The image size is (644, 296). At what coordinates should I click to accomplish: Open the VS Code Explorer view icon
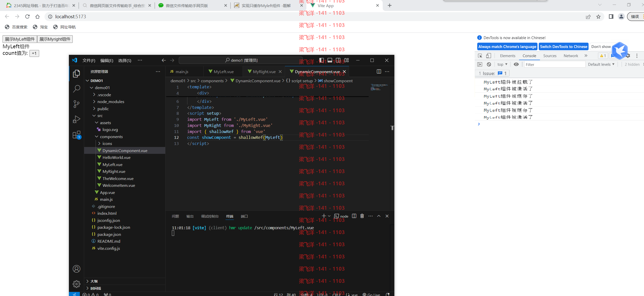point(77,74)
